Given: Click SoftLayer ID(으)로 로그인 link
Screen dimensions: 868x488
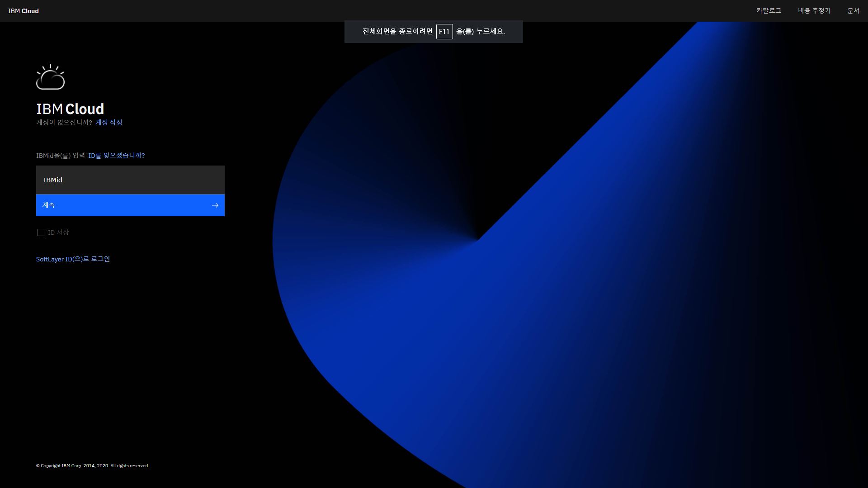Looking at the screenshot, I should tap(73, 259).
